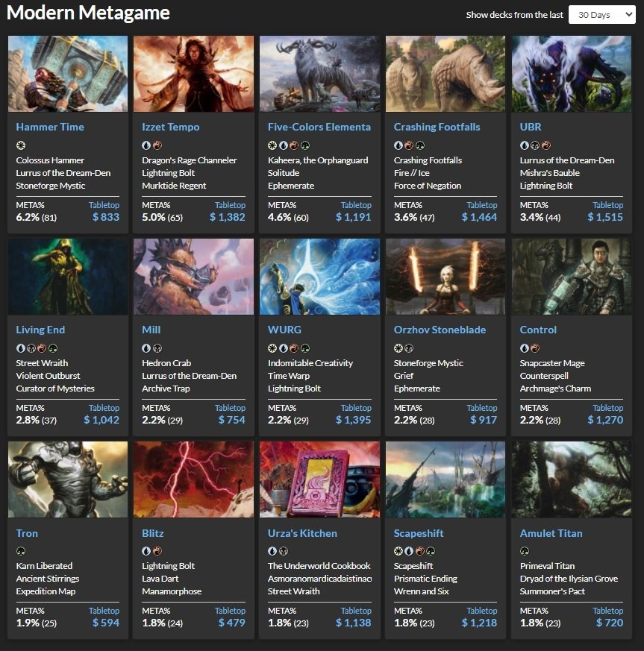Click the white mana symbol under Hammer Time
The image size is (644, 651).
21,145
